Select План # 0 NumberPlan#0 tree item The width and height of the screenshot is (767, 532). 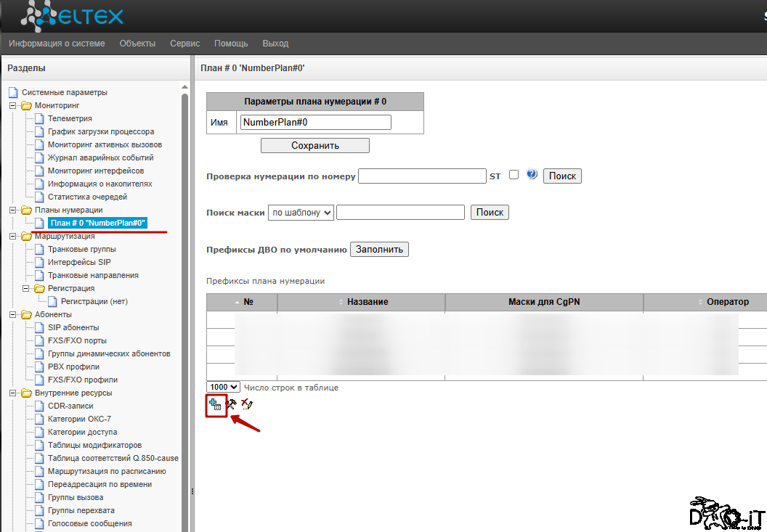(98, 223)
